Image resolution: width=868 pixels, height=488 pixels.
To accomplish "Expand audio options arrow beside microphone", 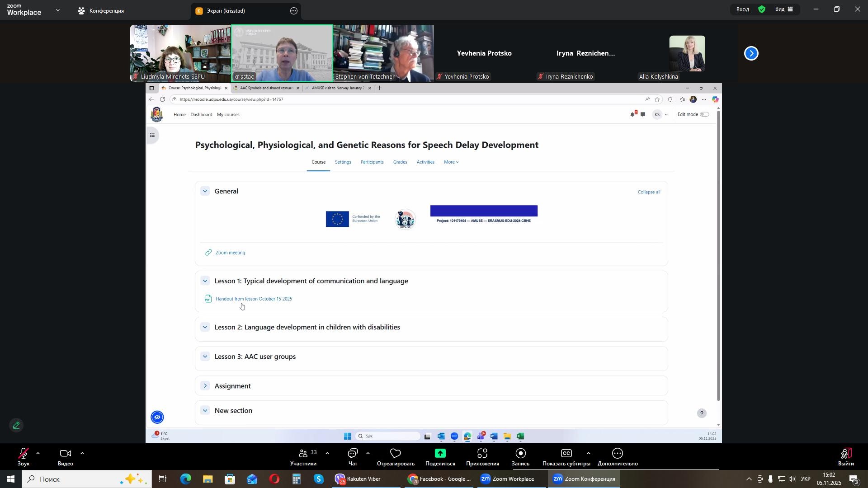I will 38,453.
